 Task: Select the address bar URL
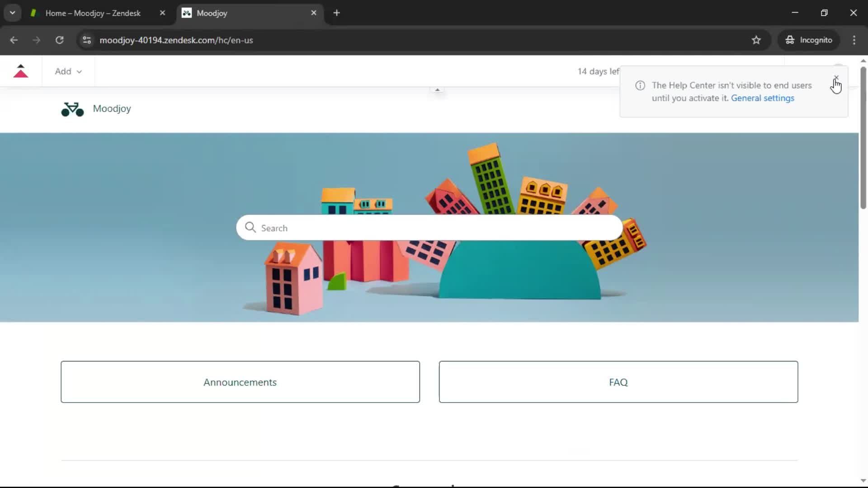coord(176,40)
